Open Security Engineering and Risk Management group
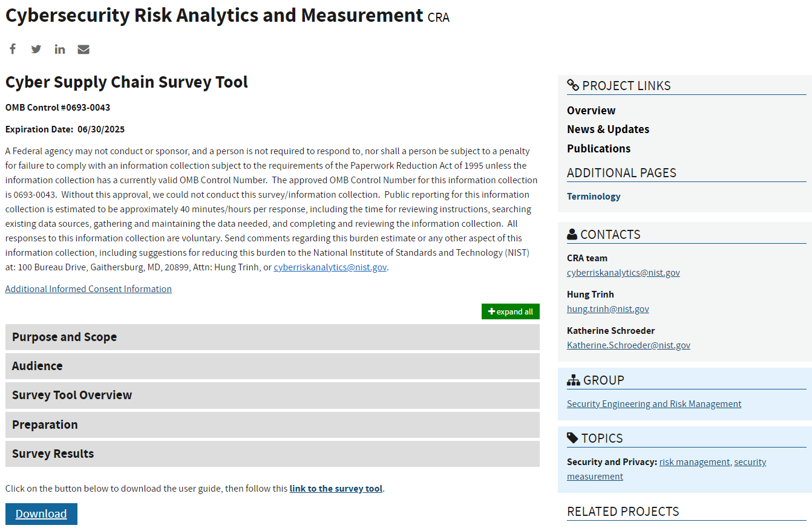This screenshot has width=812, height=531. point(653,404)
